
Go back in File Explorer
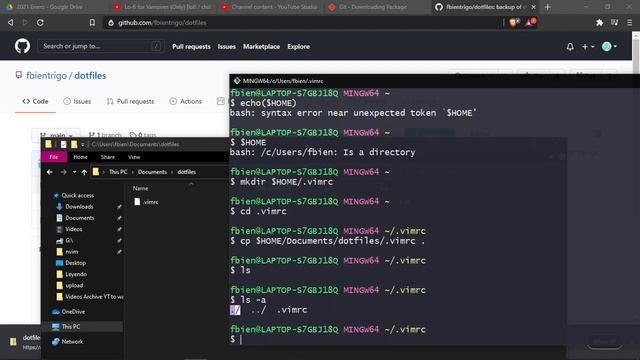point(49,172)
